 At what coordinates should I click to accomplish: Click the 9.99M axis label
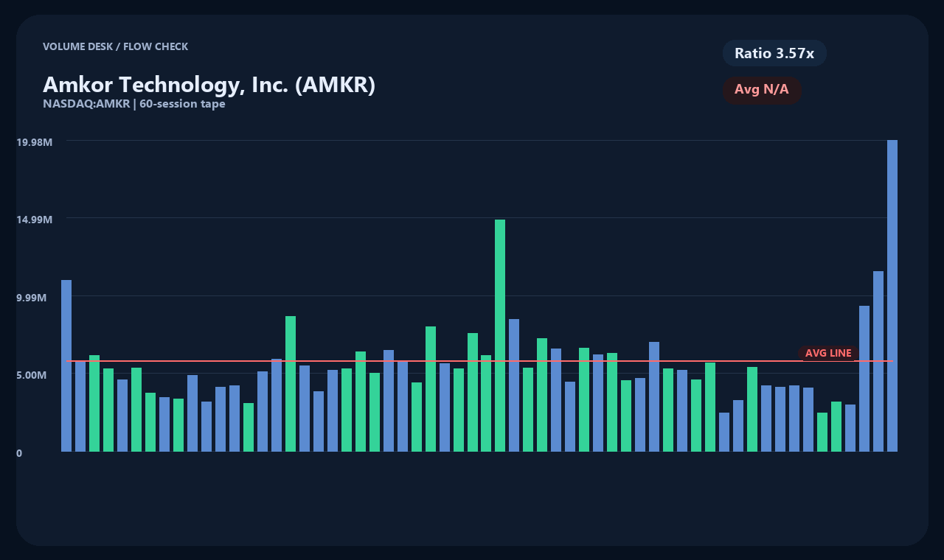pyautogui.click(x=32, y=298)
